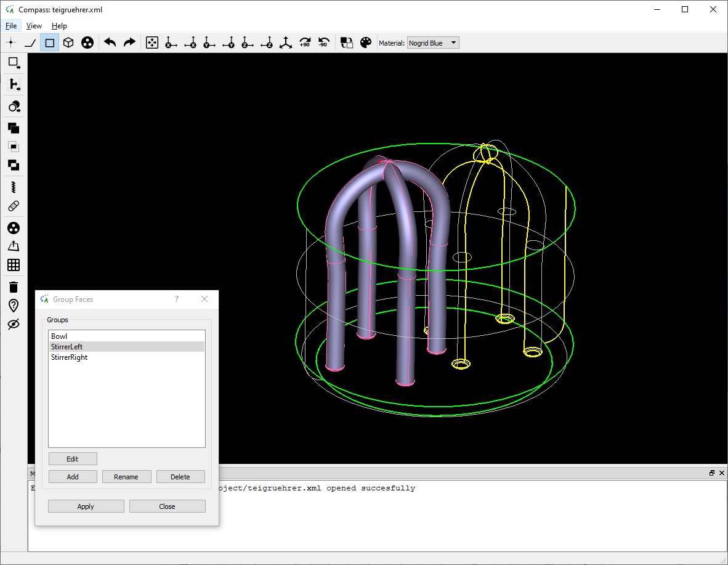This screenshot has height=565, width=728.
Task: Open the Material dropdown showing Nogrid Blue
Action: click(x=433, y=43)
